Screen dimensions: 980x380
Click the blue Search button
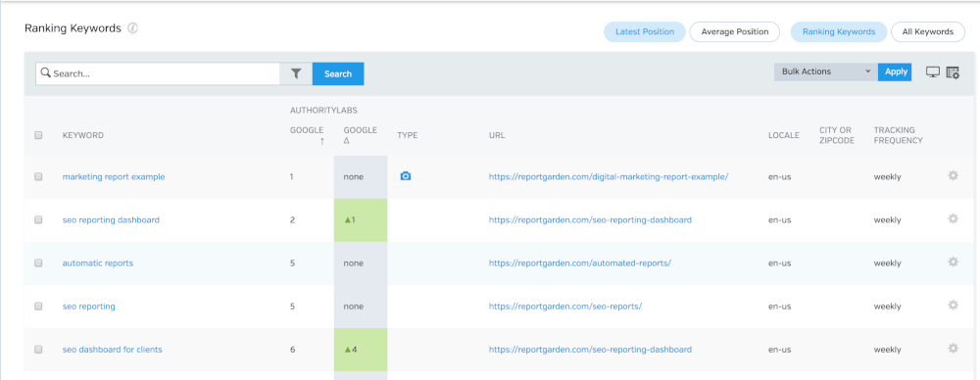(338, 73)
